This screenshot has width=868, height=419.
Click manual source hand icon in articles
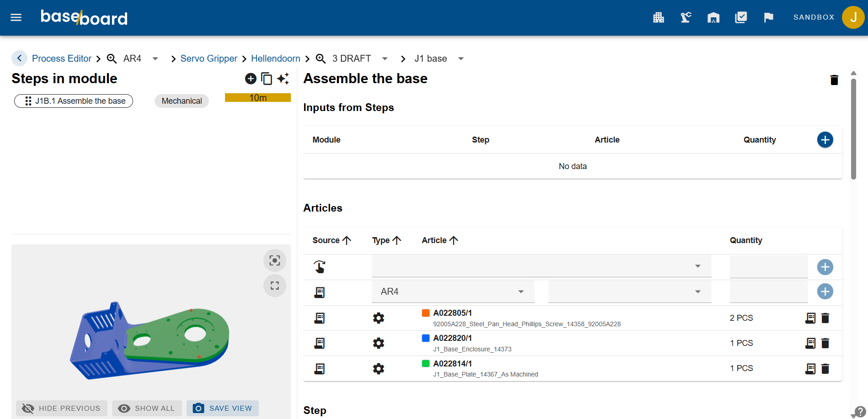tap(320, 266)
